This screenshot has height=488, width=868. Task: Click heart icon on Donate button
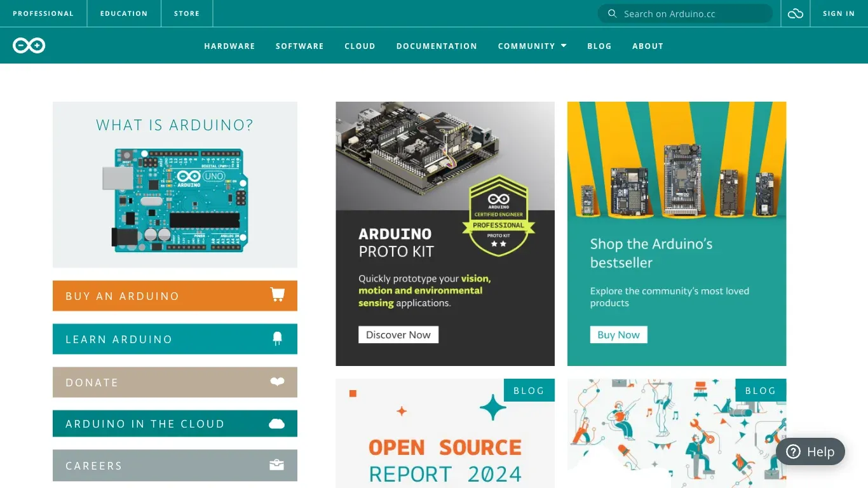pyautogui.click(x=277, y=382)
